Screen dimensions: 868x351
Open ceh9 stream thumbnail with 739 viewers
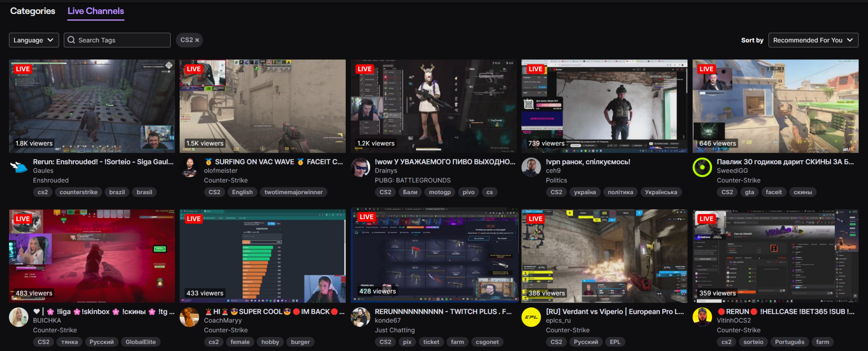click(604, 106)
